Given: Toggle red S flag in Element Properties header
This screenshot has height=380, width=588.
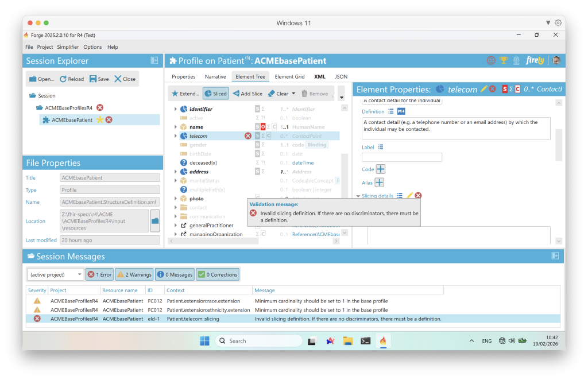Looking at the screenshot, I should [x=505, y=89].
